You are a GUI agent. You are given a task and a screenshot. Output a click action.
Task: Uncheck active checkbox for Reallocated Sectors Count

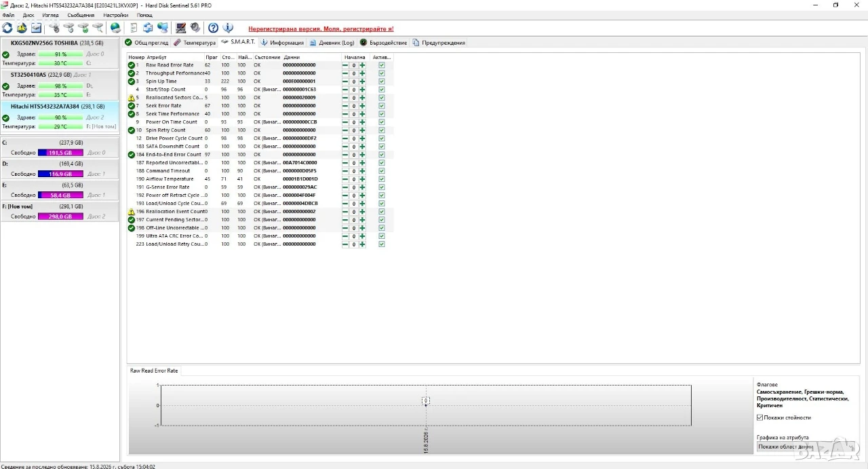[382, 98]
